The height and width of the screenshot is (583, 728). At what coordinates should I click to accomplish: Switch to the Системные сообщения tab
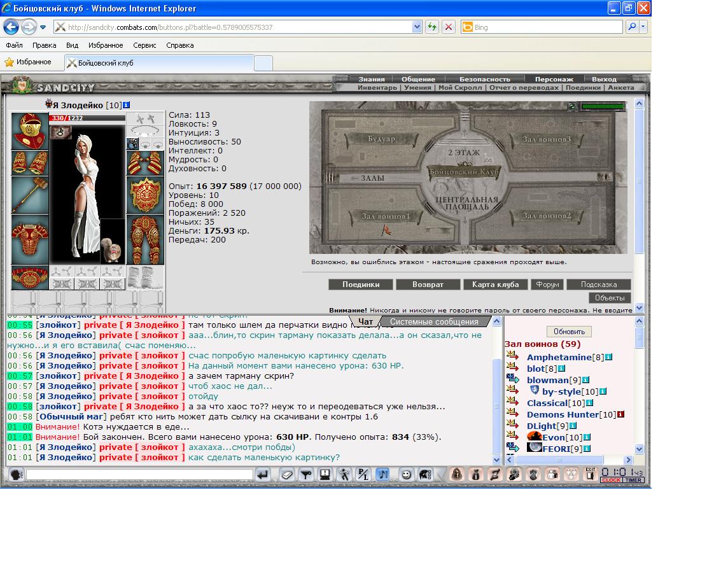[x=434, y=321]
